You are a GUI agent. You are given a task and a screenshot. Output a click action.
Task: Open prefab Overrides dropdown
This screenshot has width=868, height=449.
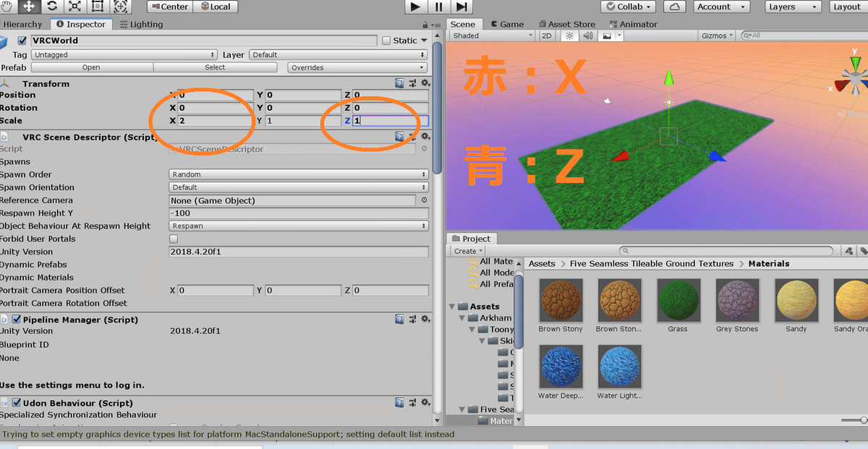click(358, 67)
